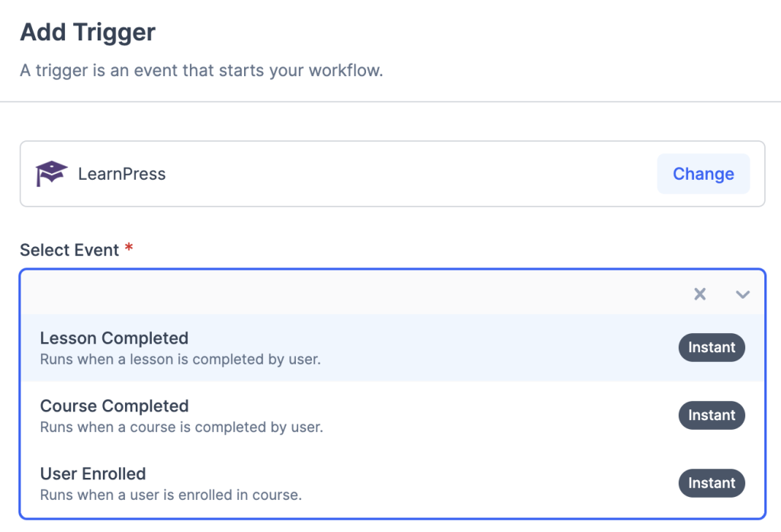Click the course completed by user description
This screenshot has width=781, height=532.
click(182, 427)
